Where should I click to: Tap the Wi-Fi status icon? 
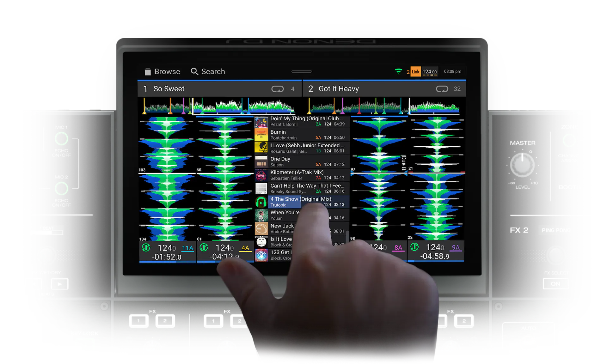pyautogui.click(x=399, y=71)
